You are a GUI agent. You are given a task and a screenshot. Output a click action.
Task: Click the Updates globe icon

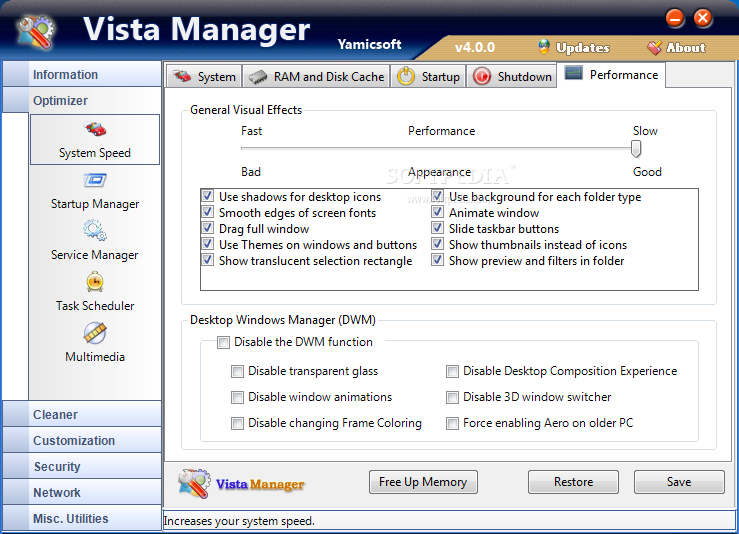click(544, 47)
